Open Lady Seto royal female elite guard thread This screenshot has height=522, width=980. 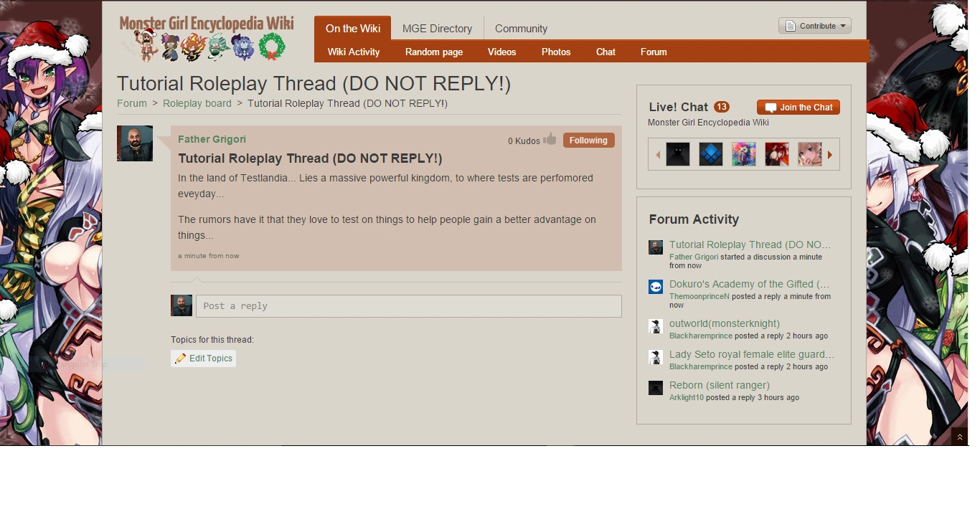[x=752, y=354]
